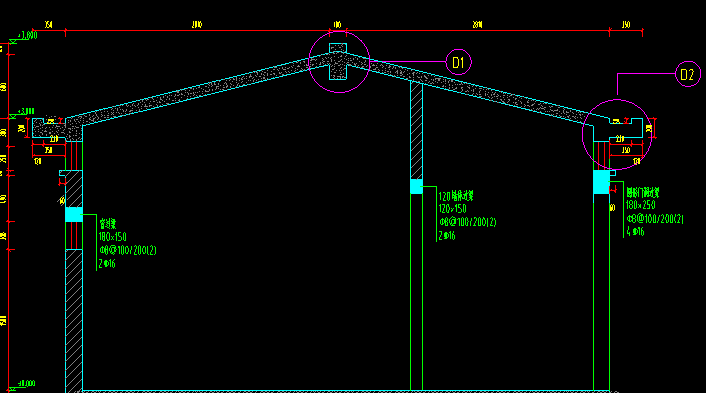Pick the large magenta circle around ridge beam
Image resolution: width=706 pixels, height=393 pixels.
pyautogui.click(x=339, y=62)
